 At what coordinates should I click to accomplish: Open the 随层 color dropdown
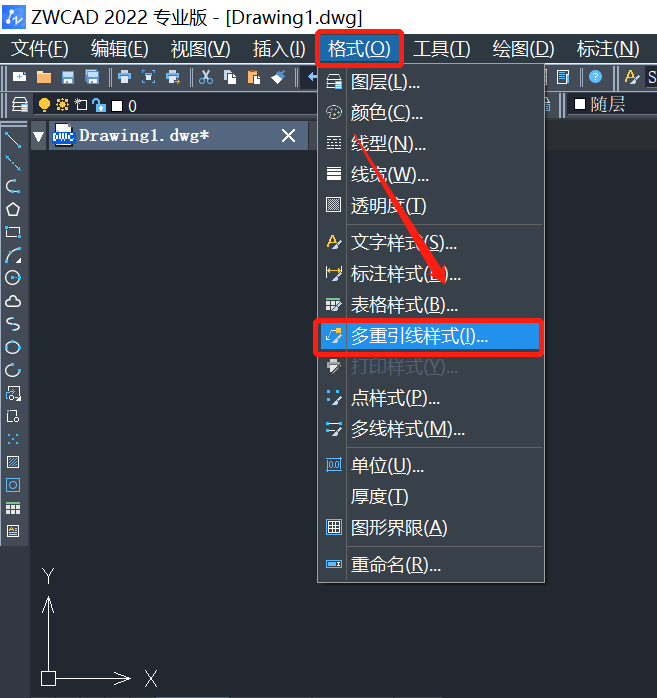pos(613,105)
